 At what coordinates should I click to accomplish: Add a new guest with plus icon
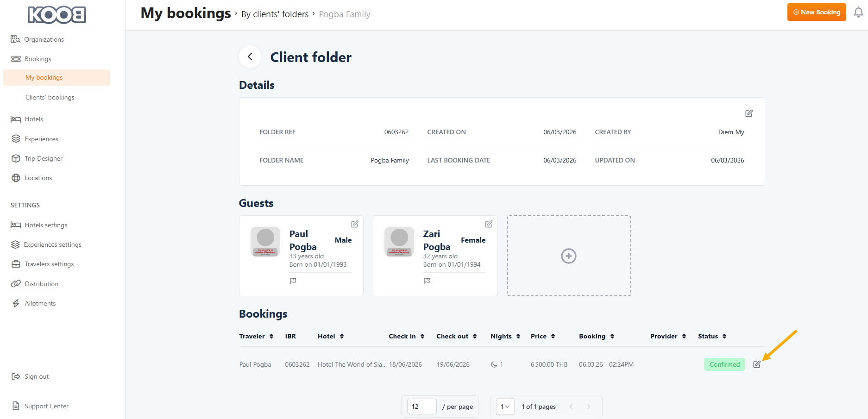[568, 256]
